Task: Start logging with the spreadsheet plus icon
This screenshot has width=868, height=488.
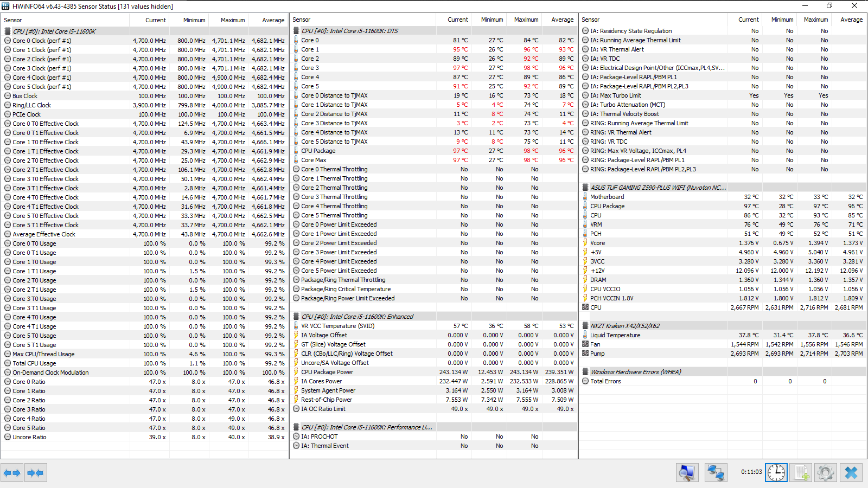Action: 801,473
